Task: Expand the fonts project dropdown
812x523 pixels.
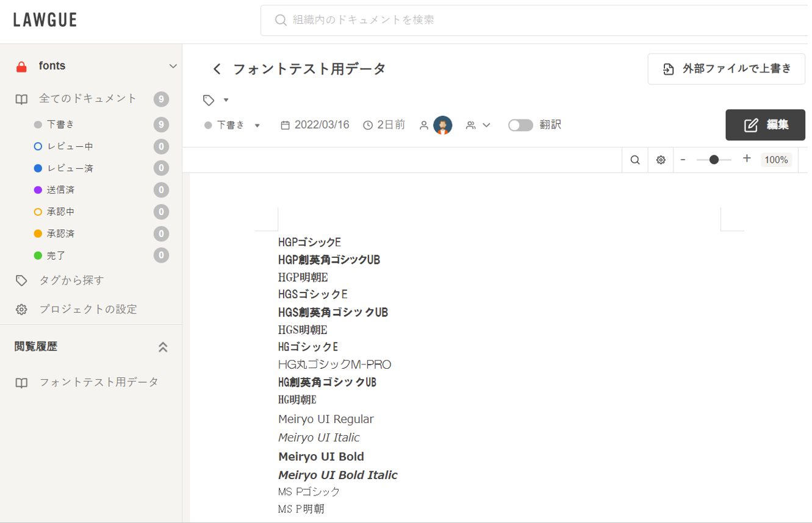Action: tap(173, 66)
